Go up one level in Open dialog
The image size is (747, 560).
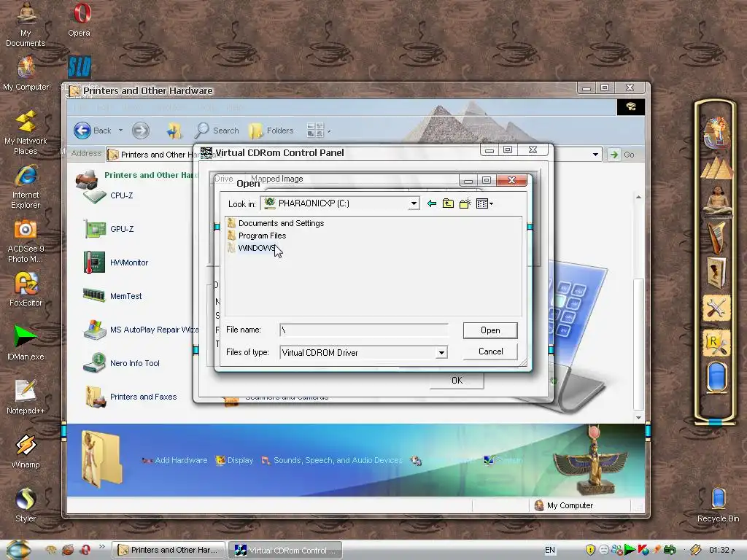coord(448,204)
